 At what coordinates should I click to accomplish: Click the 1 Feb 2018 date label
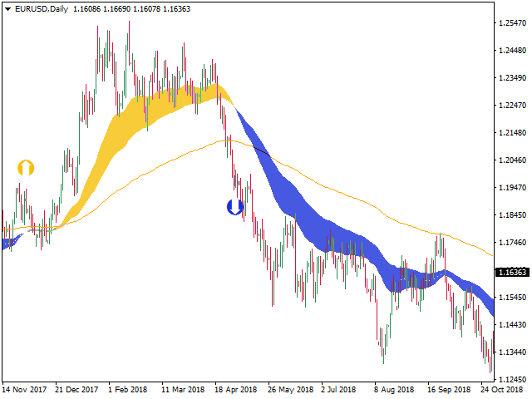click(127, 390)
